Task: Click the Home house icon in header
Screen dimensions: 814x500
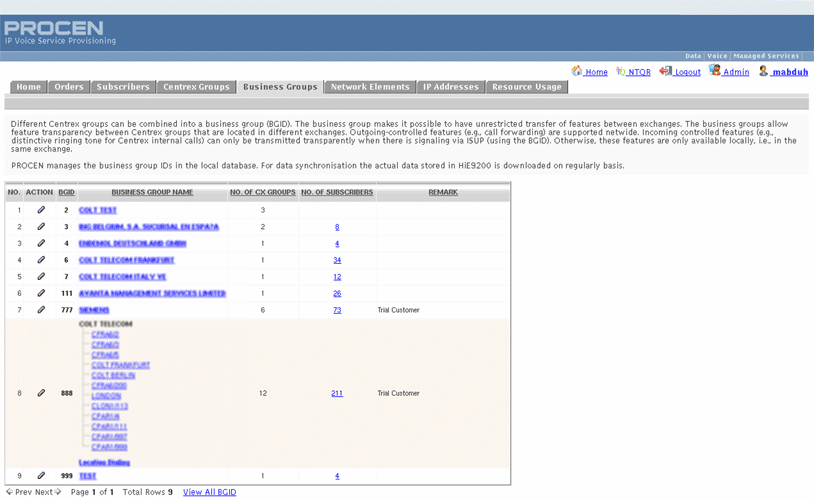Action: [577, 71]
